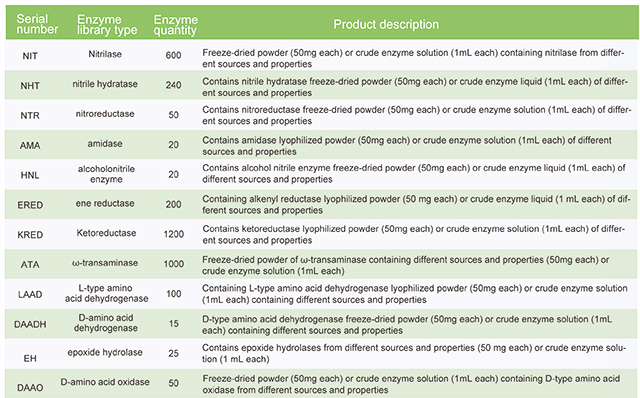The width and height of the screenshot is (640, 398).
Task: Click the Enzyme library type header
Action: 107,24
